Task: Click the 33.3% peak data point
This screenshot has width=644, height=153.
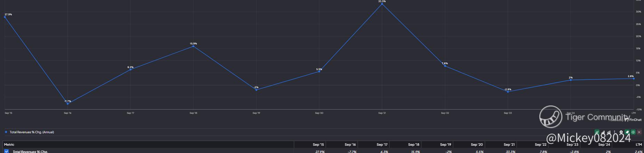Action: [x=382, y=4]
